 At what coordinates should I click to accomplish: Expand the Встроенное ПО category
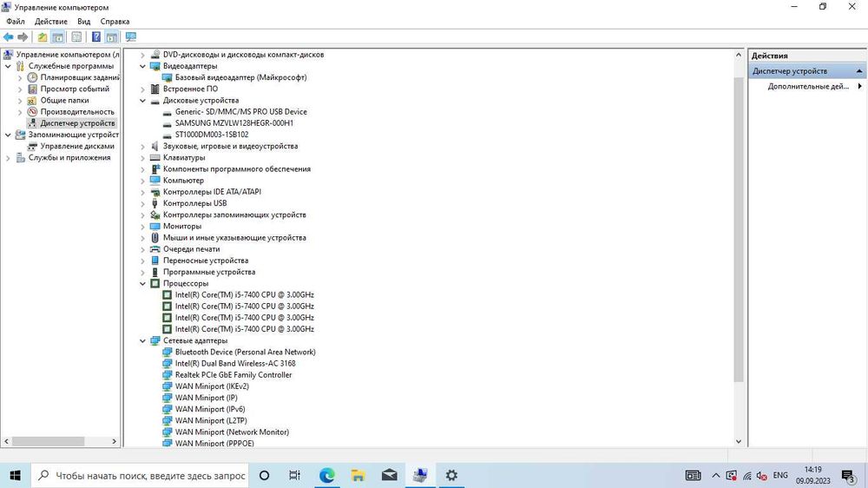[143, 89]
